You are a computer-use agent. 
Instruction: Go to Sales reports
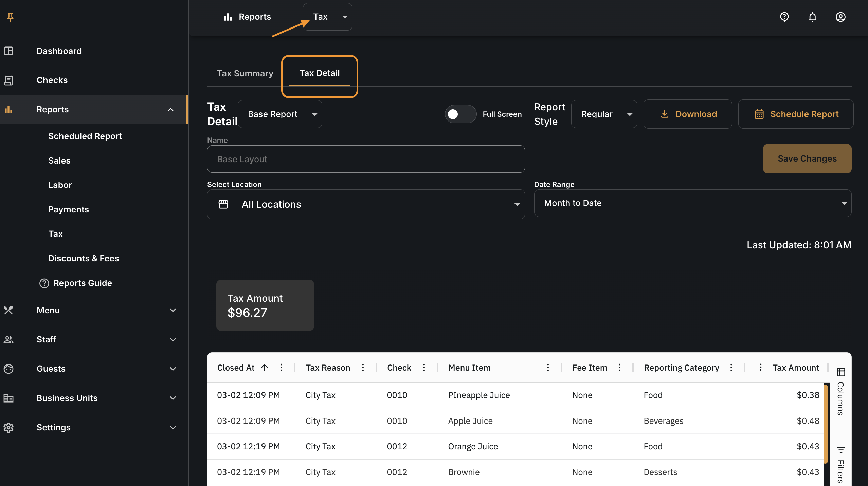59,161
